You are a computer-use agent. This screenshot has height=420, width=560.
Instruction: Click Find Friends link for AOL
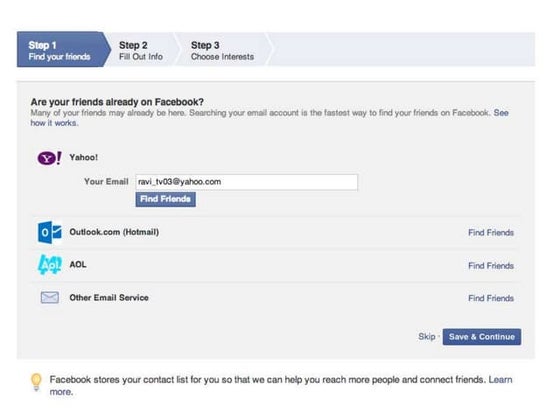[491, 266]
